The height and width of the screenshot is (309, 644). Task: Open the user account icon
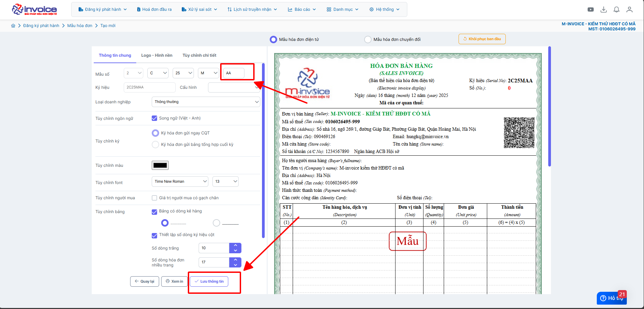coord(629,9)
